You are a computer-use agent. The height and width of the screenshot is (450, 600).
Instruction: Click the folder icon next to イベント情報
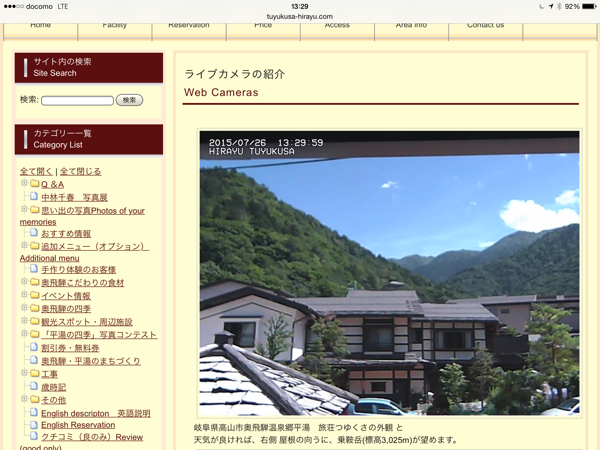click(34, 296)
